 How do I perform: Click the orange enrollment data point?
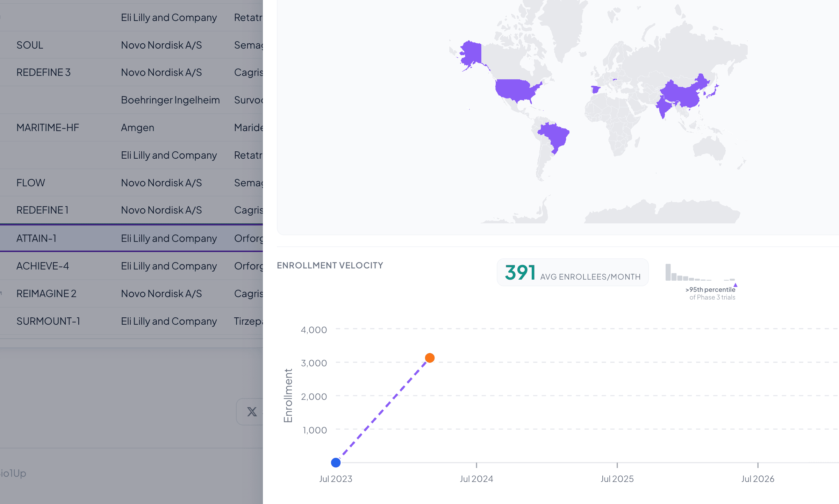tap(430, 358)
